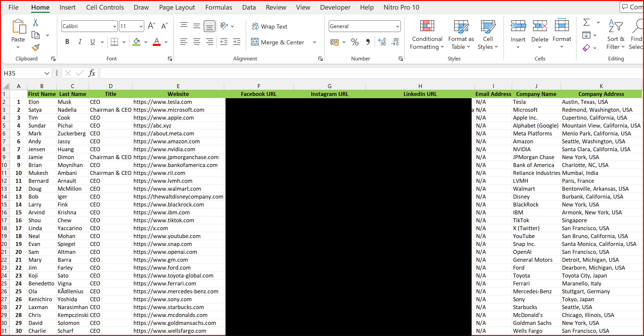The height and width of the screenshot is (336, 644).
Task: Click the Increase Font Size icon
Action: [x=151, y=26]
